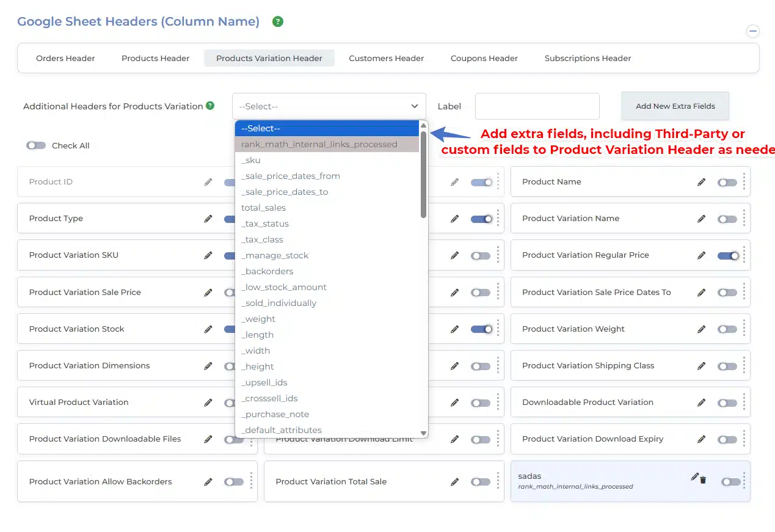This screenshot has width=775, height=532.
Task: Select rank_math_internal_links_processed option
Action: [x=319, y=144]
